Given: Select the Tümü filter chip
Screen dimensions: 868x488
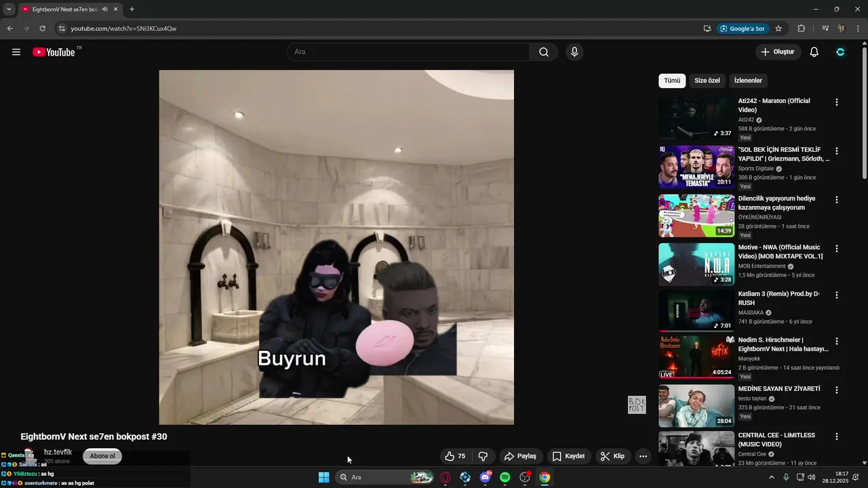Looking at the screenshot, I should [672, 81].
